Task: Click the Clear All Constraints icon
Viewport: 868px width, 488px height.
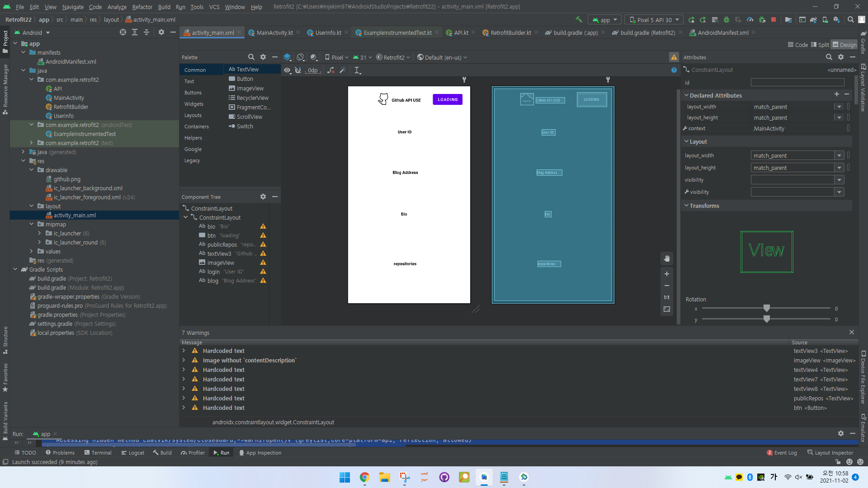Action: (331, 70)
